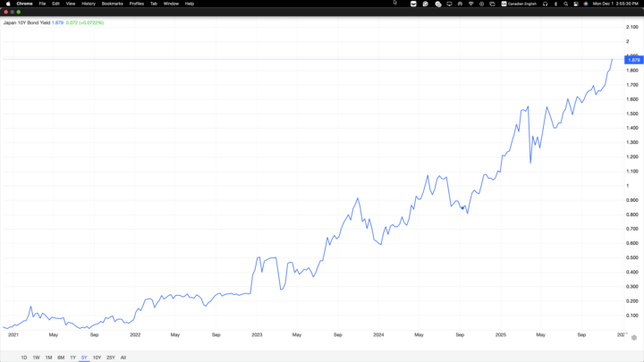Click the 2021 x-axis label
Screen dimensions: 644x362
pos(13,335)
